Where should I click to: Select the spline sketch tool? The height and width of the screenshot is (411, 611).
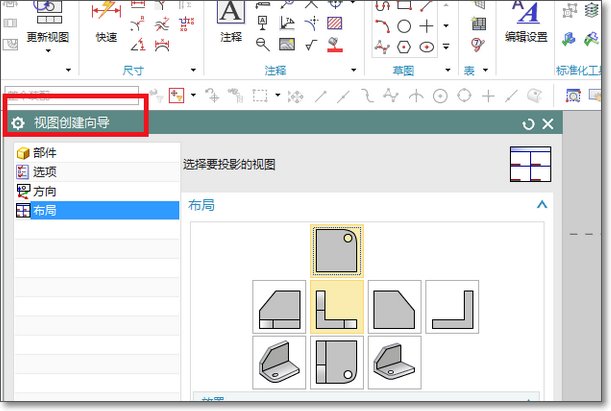382,47
